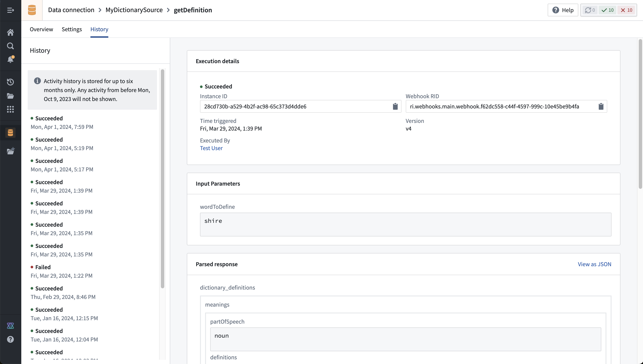The width and height of the screenshot is (643, 364).
Task: Go to Data connection breadcrumb
Action: [x=71, y=10]
